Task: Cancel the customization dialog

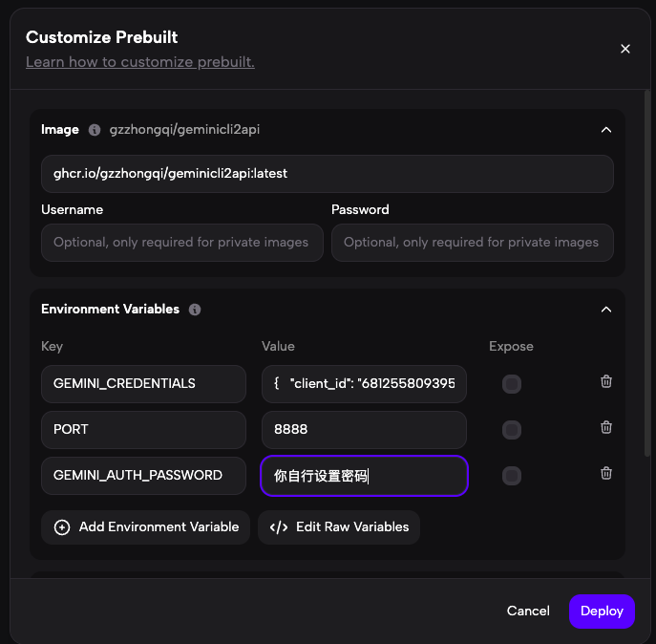Action: coord(528,611)
